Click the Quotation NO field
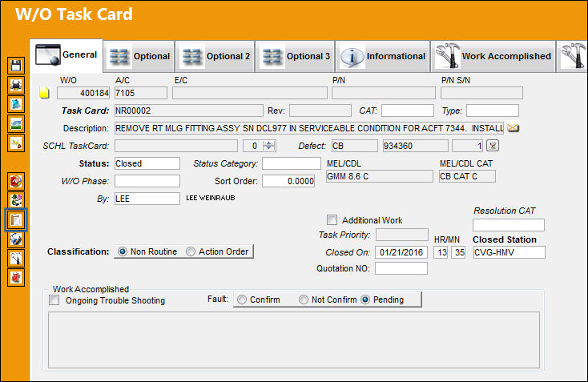 tap(401, 268)
